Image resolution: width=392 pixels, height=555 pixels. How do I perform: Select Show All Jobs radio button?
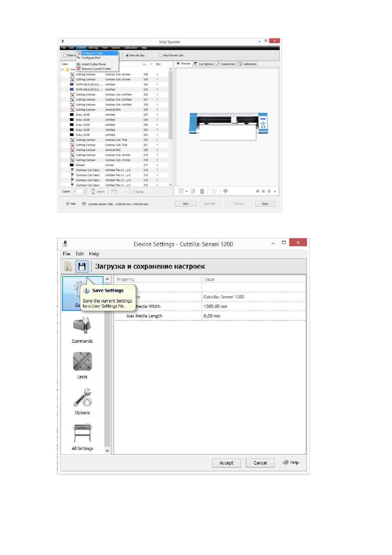pyautogui.click(x=127, y=55)
